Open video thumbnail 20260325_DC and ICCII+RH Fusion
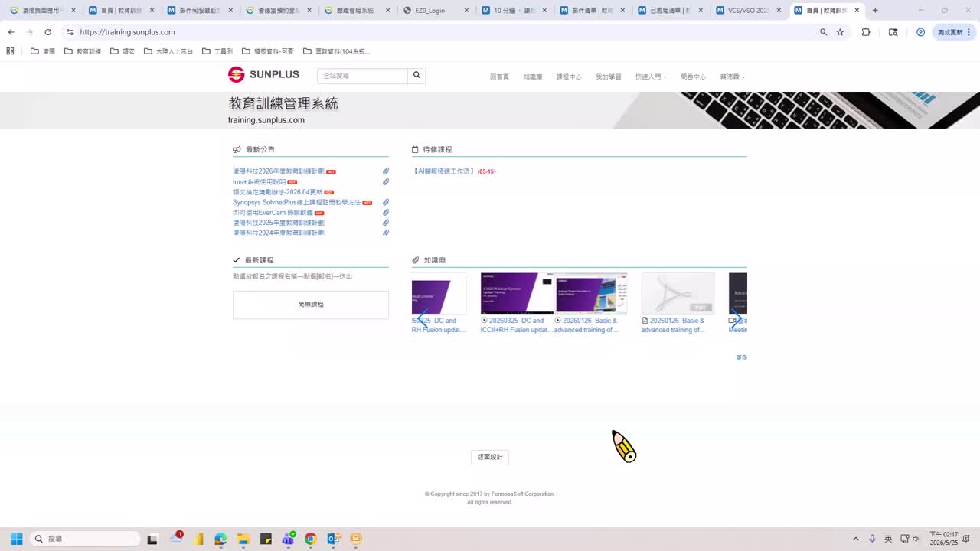This screenshot has width=980, height=551. coord(517,294)
